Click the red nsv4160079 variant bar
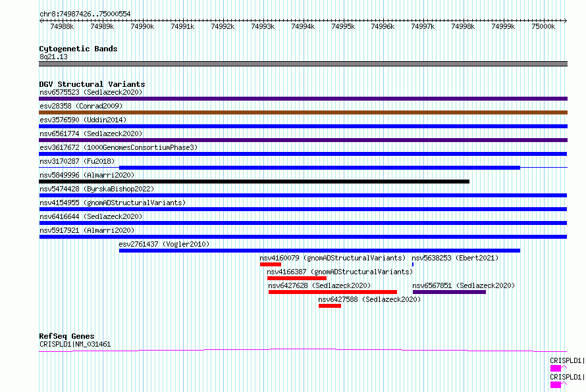This screenshot has height=392, width=586. click(x=271, y=264)
